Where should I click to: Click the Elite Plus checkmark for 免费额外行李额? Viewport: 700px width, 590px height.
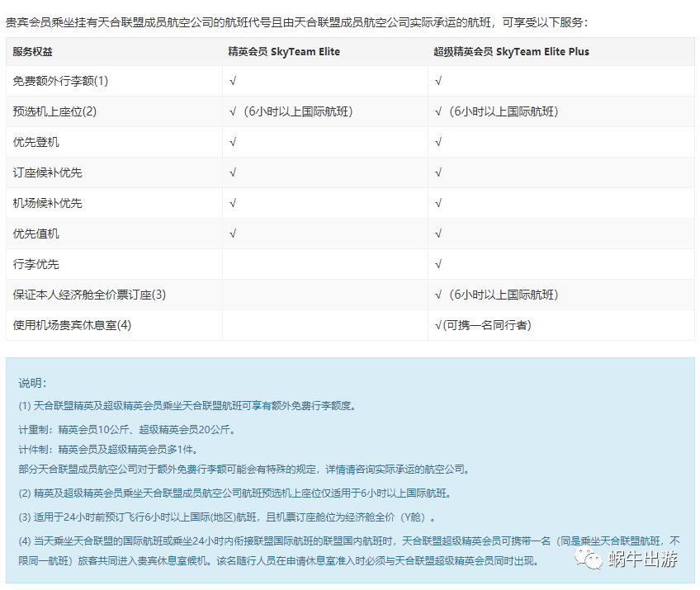coord(438,81)
